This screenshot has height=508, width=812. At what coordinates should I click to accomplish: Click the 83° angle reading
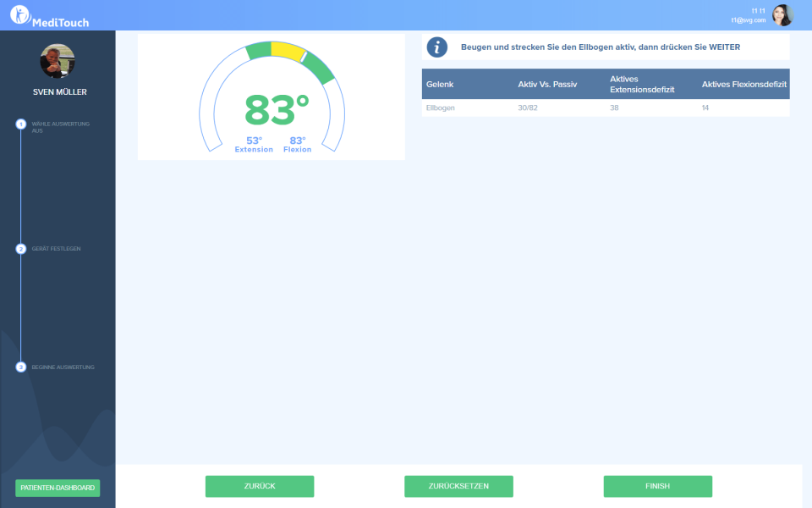coord(277,110)
